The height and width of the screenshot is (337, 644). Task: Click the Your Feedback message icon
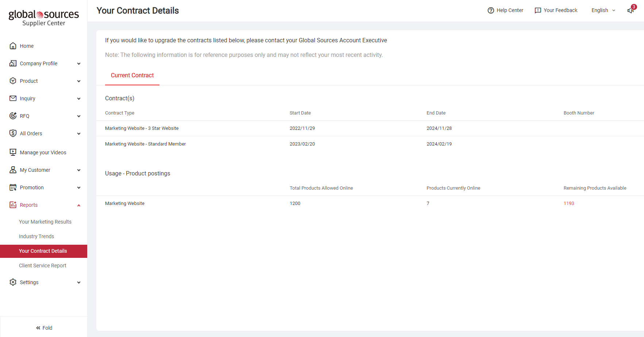(538, 11)
